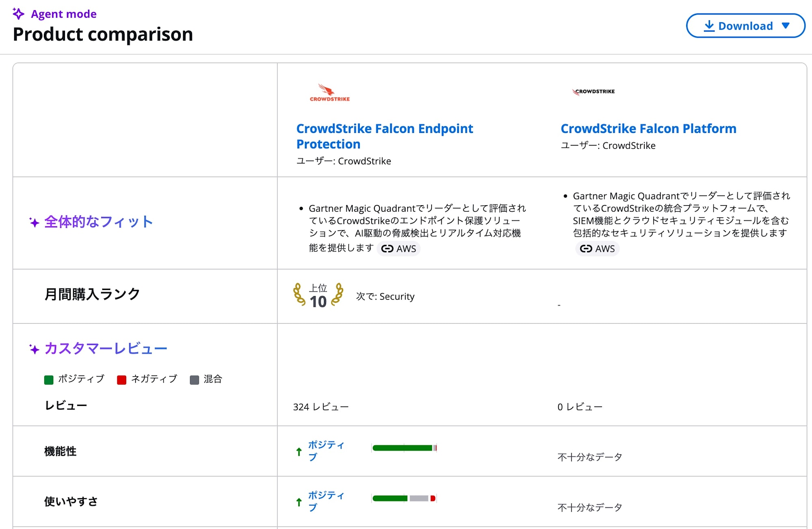
Task: Click sparkle icon beside カスタマーレビュー
Action: pos(35,349)
